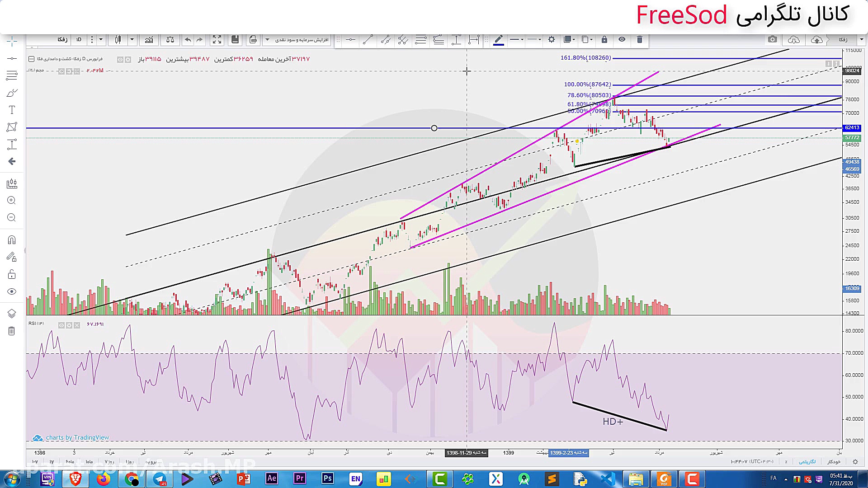Open the indicators chart icon
Viewport: 868px width, 488px height.
pyautogui.click(x=149, y=40)
